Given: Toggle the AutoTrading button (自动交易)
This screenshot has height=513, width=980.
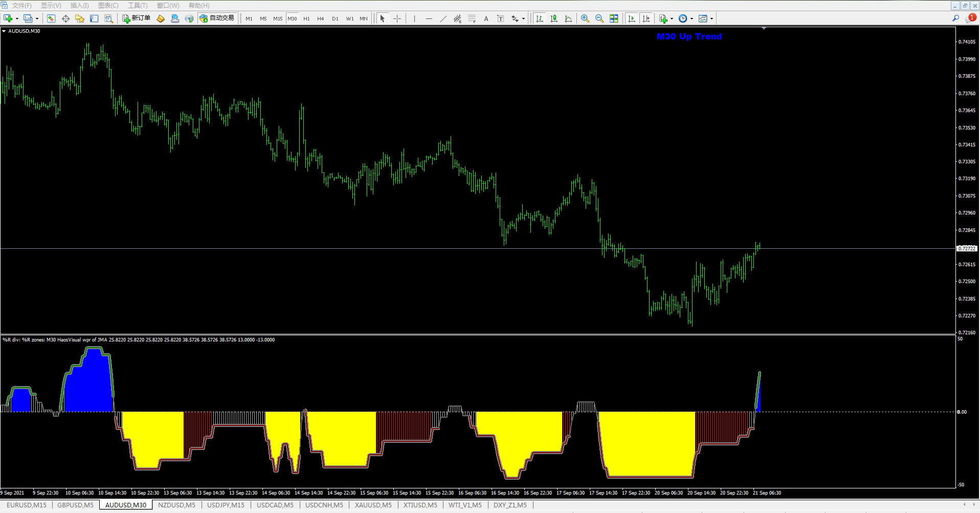Looking at the screenshot, I should click(217, 18).
